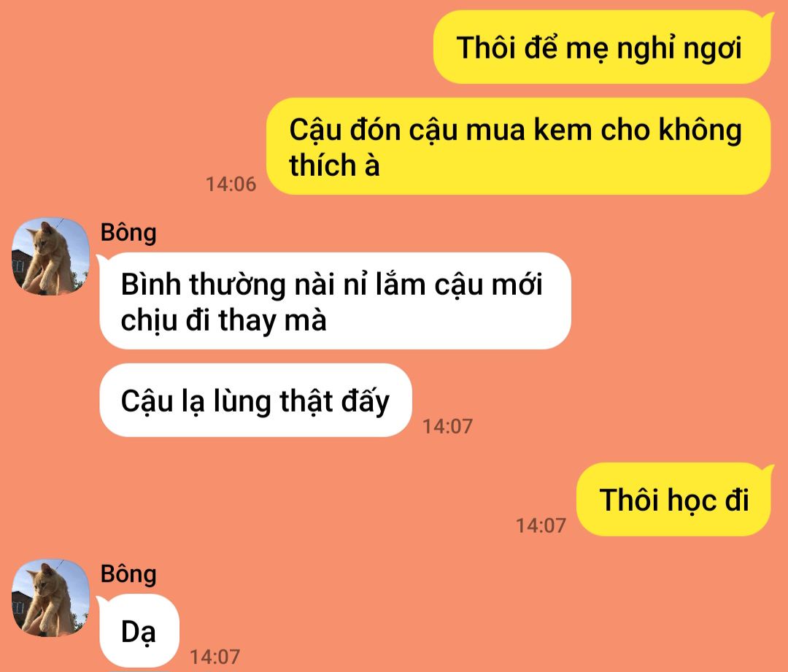
Task: Select the 'Thôi để mẹ nghỉ ngơi' message bubble
Action: pyautogui.click(x=602, y=47)
